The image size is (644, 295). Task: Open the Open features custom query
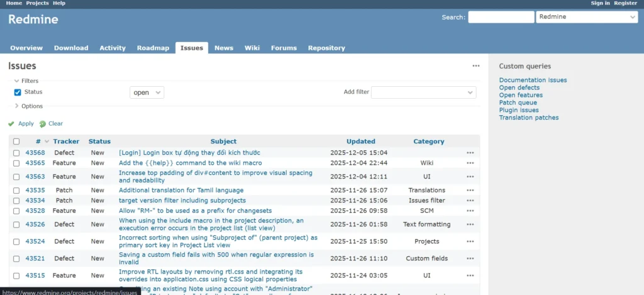521,95
